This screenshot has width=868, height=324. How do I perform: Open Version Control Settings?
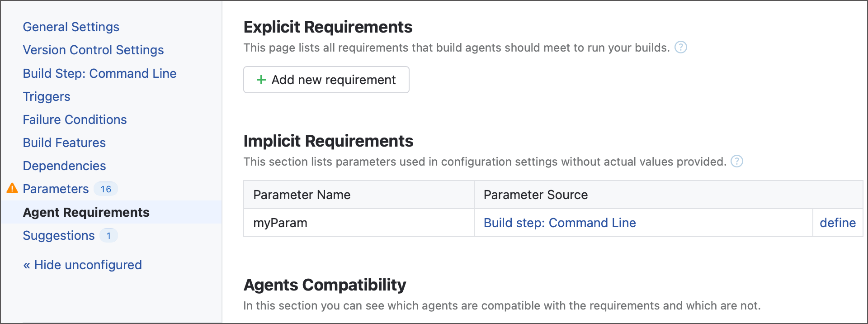tap(93, 50)
